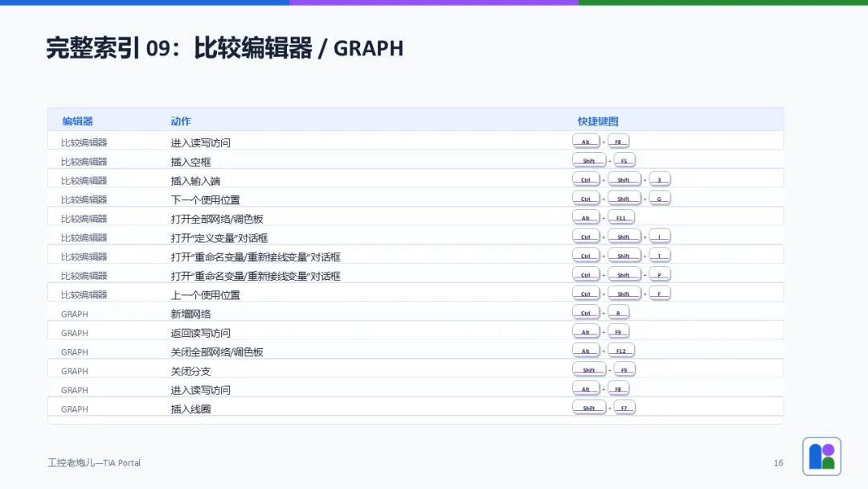Click the Ctrl keycap in 插入输入端 row
The height and width of the screenshot is (489, 868).
[x=586, y=179]
